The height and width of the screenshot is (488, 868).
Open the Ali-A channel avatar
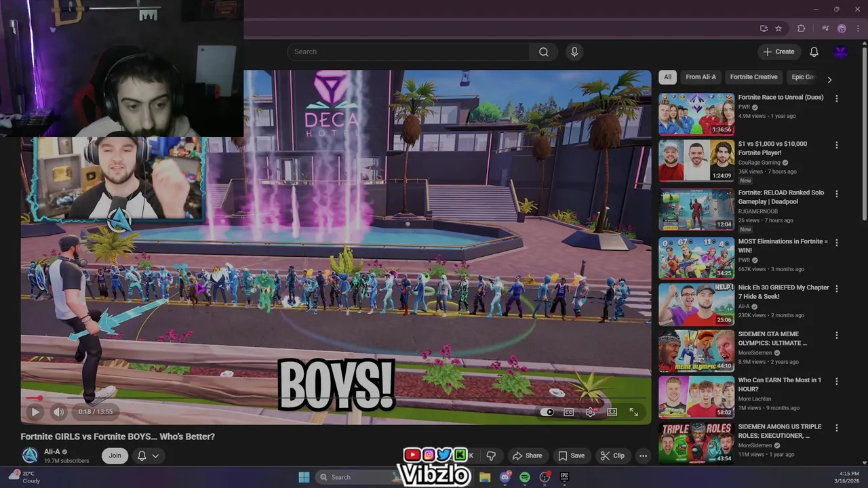(x=30, y=455)
